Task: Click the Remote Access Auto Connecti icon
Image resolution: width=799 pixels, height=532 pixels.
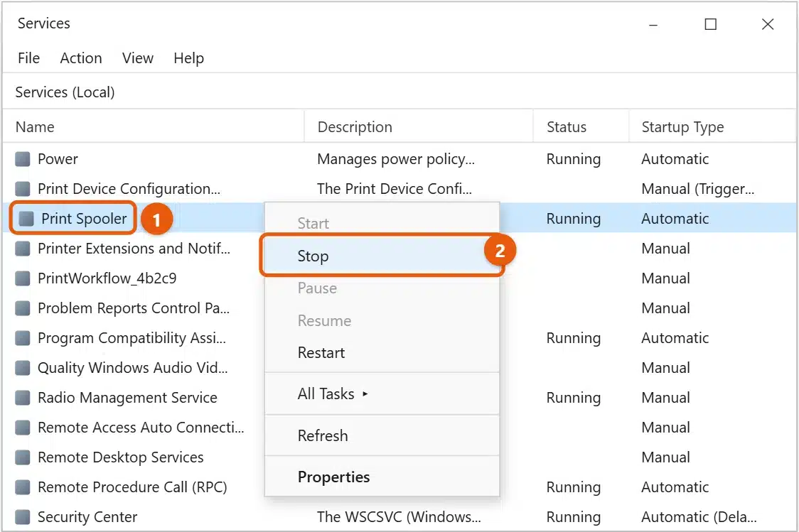Action: click(x=23, y=428)
